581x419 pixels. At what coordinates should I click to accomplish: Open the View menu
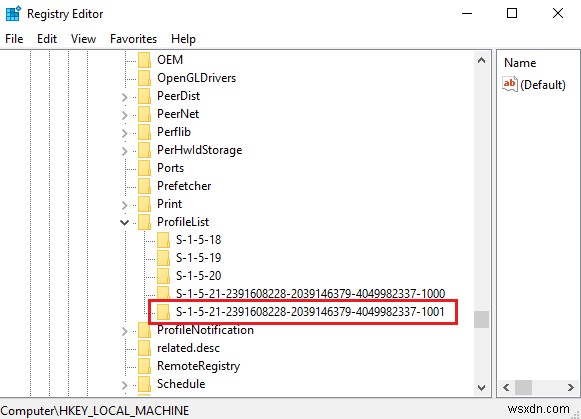coord(83,39)
